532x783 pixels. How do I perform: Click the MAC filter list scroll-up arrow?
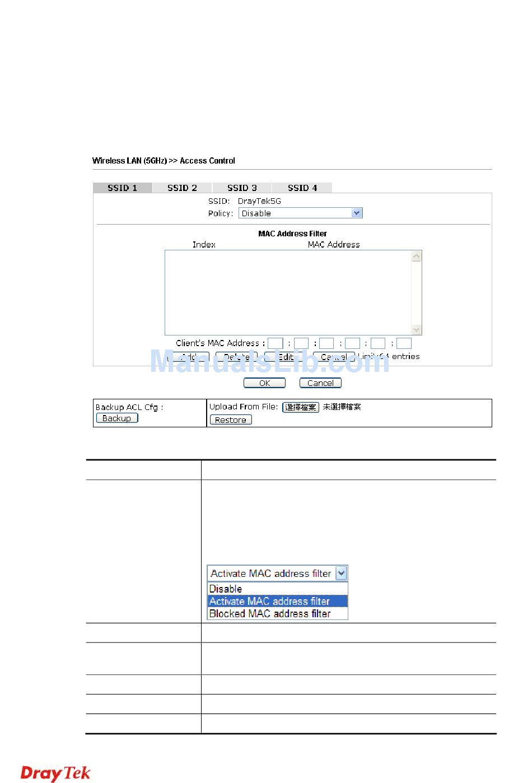[x=416, y=256]
